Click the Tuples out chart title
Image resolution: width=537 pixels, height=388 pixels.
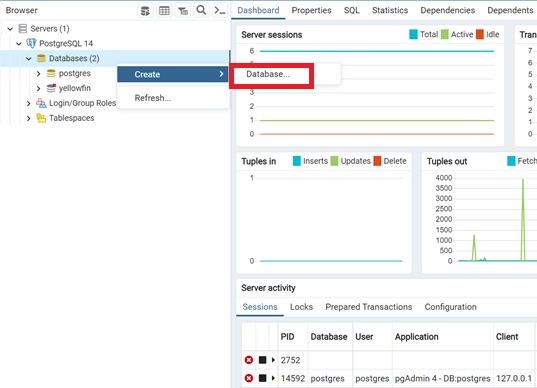[x=447, y=161]
